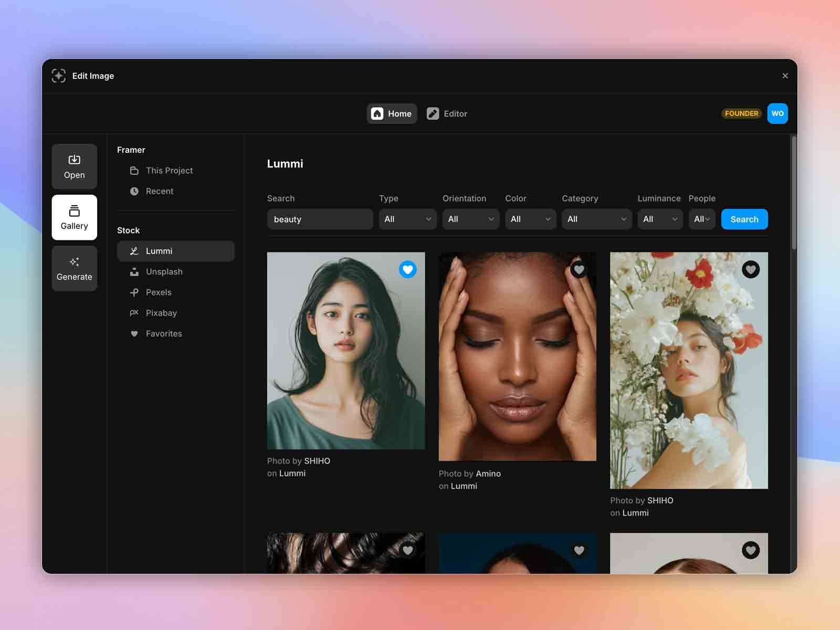
Task: Favorite the photo by Amino
Action: 579,269
